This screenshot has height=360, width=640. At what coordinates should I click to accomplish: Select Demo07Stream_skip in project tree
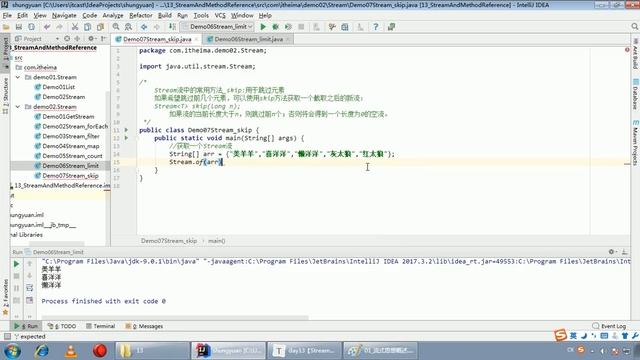pos(70,176)
